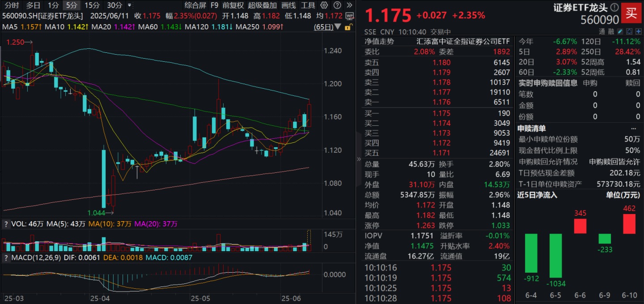Click the 涨停 1.263 limit-up value
This screenshot has width=644, height=304.
coord(424,226)
